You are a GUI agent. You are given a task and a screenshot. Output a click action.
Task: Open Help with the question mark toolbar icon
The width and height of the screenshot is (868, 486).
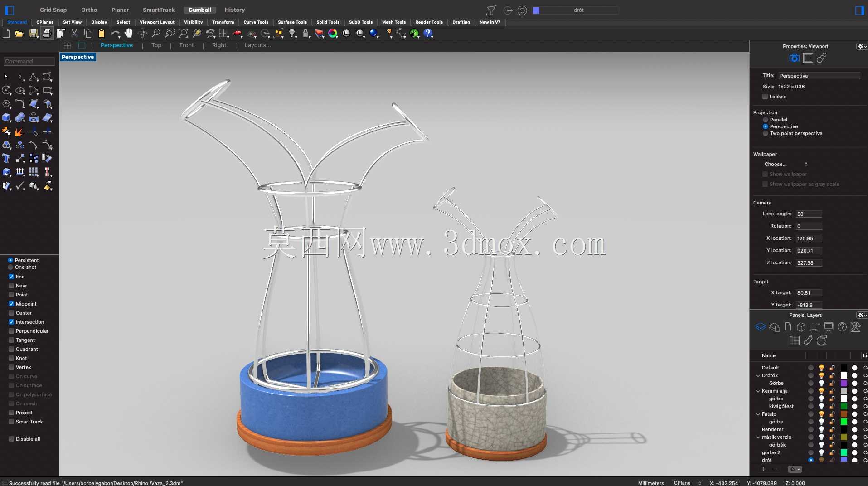[428, 33]
